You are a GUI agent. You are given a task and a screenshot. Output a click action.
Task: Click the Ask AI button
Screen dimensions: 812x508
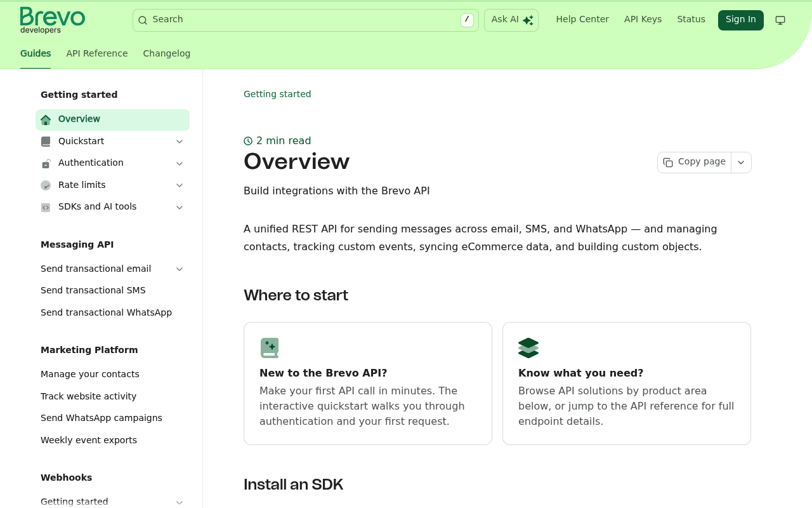click(511, 20)
